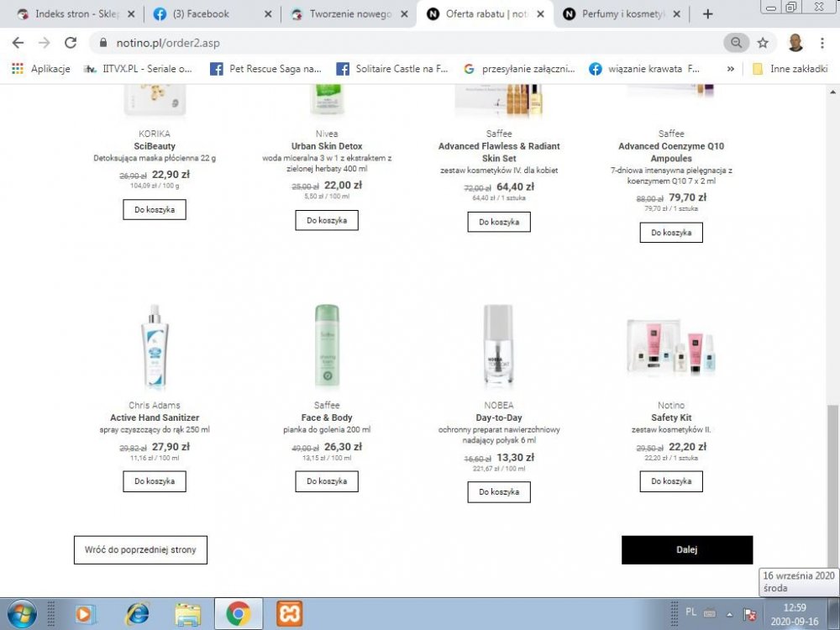Open the Chrome three-dot menu
Screen dimensions: 840x630
(822, 43)
